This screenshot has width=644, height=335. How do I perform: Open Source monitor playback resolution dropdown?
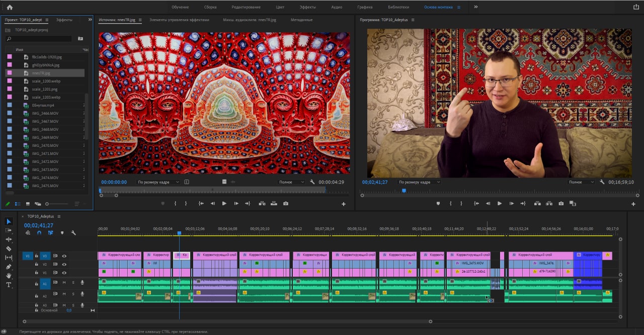coord(292,182)
